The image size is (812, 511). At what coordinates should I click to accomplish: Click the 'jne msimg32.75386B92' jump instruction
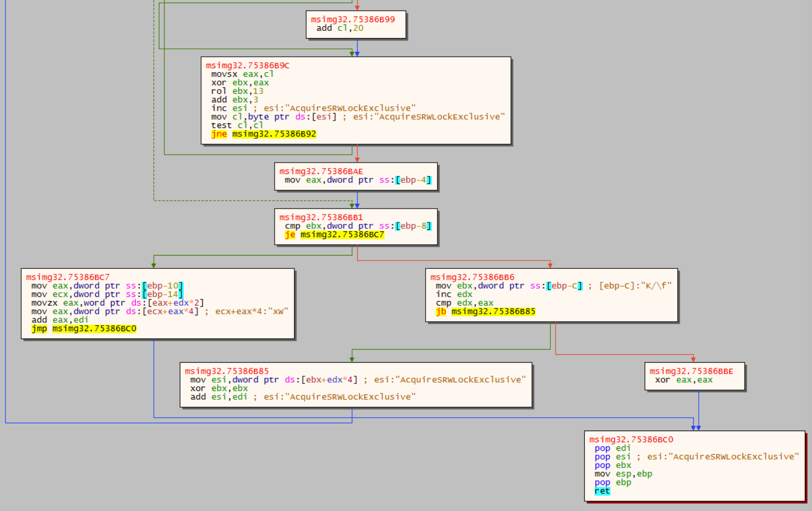point(263,134)
